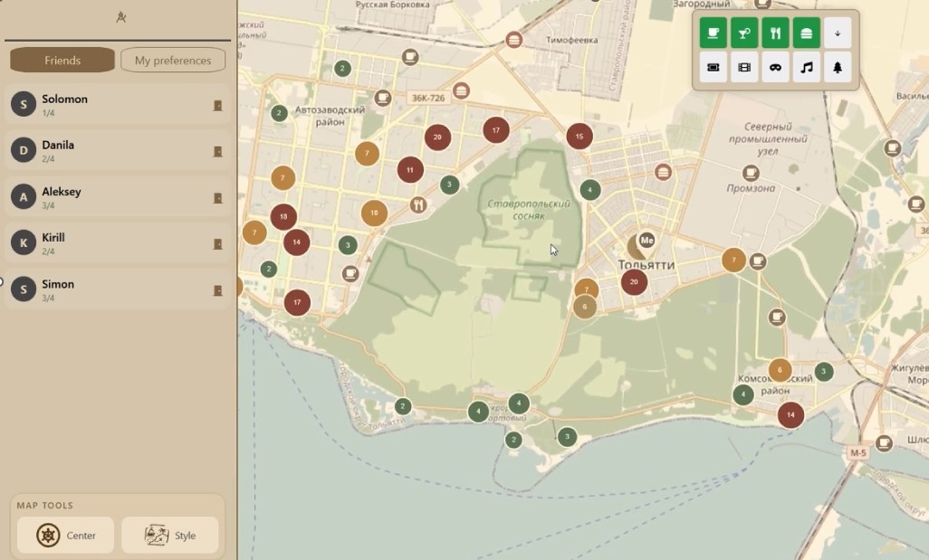Viewport: 929px width, 560px height.
Task: Enable the theater mask filter
Action: point(775,68)
